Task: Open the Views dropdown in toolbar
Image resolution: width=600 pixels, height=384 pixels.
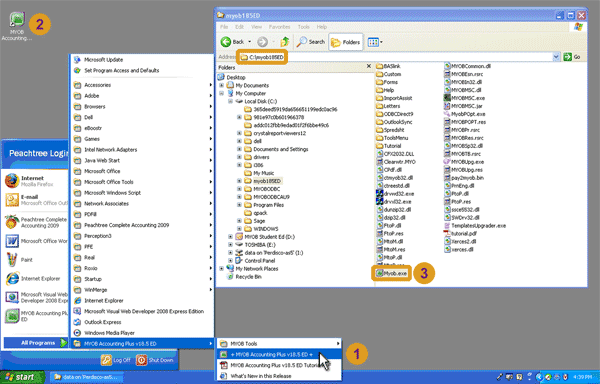Action: pos(375,42)
